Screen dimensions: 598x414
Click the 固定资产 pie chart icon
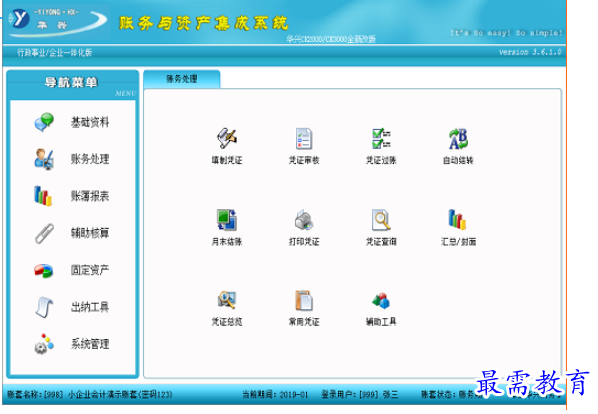43,271
